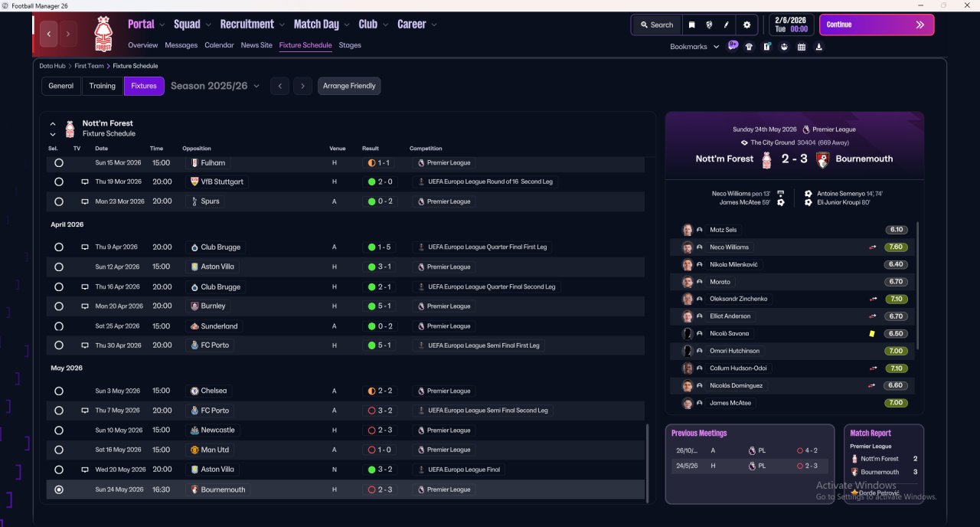This screenshot has height=527, width=980.
Task: Go to previous season with left arrow button
Action: point(279,86)
